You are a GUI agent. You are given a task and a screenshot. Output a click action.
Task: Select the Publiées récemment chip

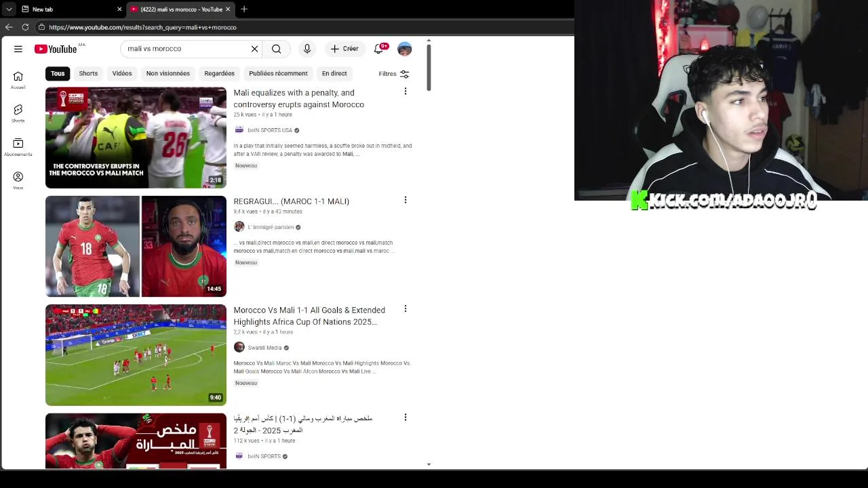[x=278, y=73]
